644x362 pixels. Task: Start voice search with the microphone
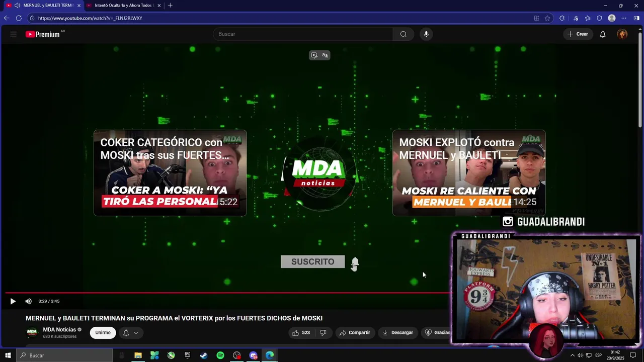(426, 34)
